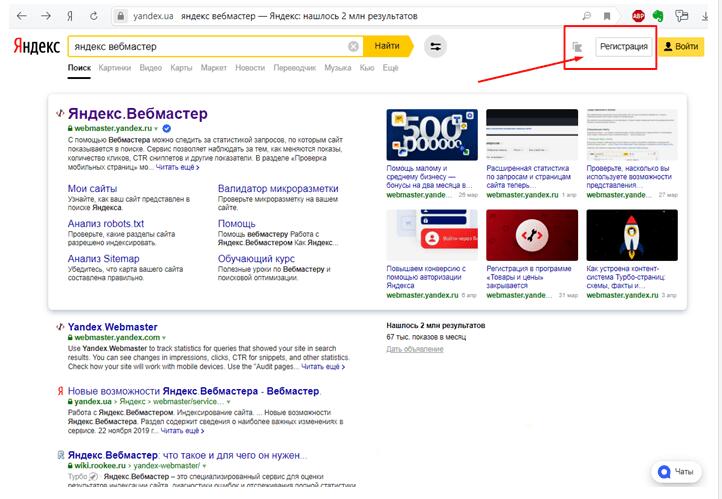Switch to the Картинки tab
Image resolution: width=722 pixels, height=499 pixels.
click(115, 68)
